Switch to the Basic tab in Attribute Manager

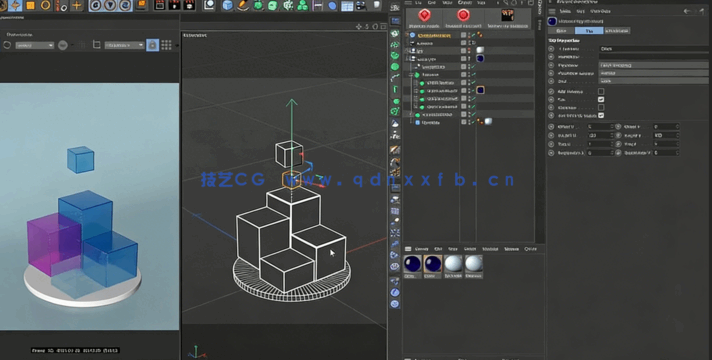click(561, 31)
